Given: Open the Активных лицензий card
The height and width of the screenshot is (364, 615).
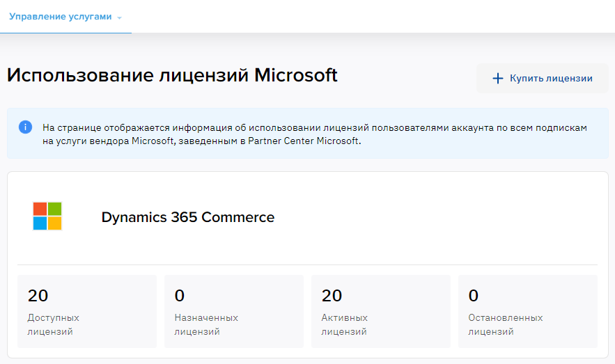Looking at the screenshot, I should pyautogui.click(x=381, y=311).
